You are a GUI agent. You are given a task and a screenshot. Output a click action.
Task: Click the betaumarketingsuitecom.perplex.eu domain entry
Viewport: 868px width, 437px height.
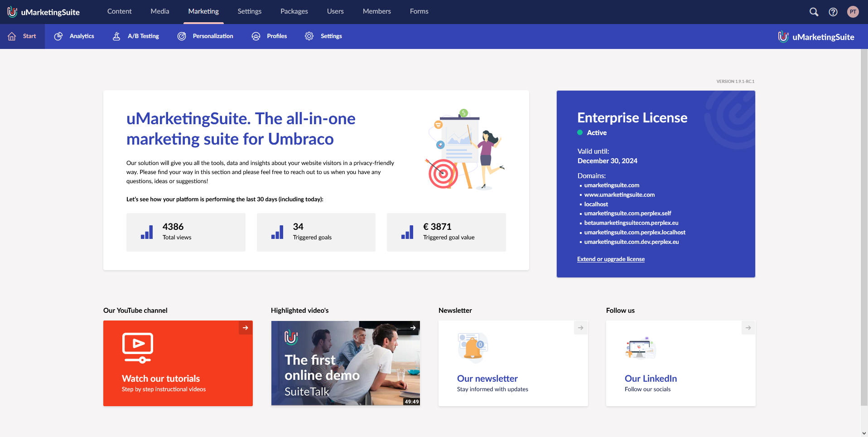[x=631, y=223]
